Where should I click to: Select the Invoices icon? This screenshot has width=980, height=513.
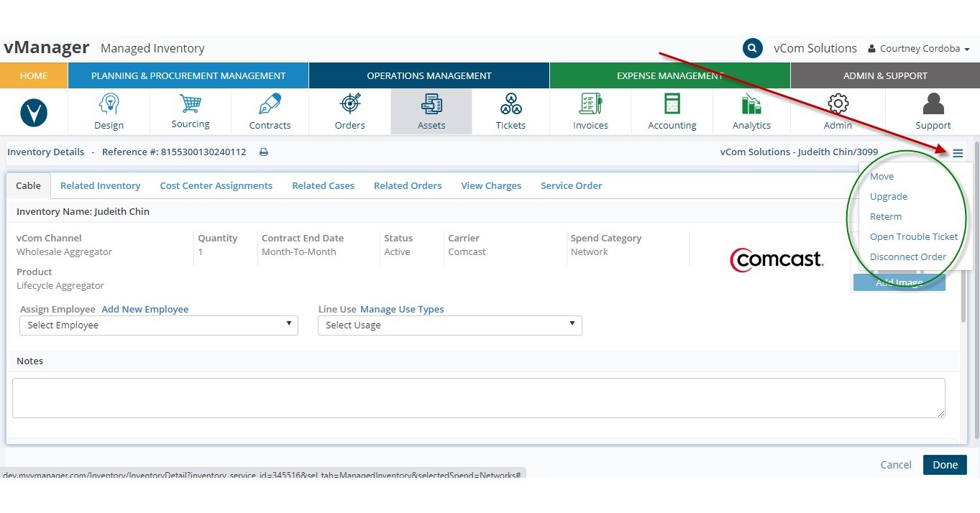590,111
